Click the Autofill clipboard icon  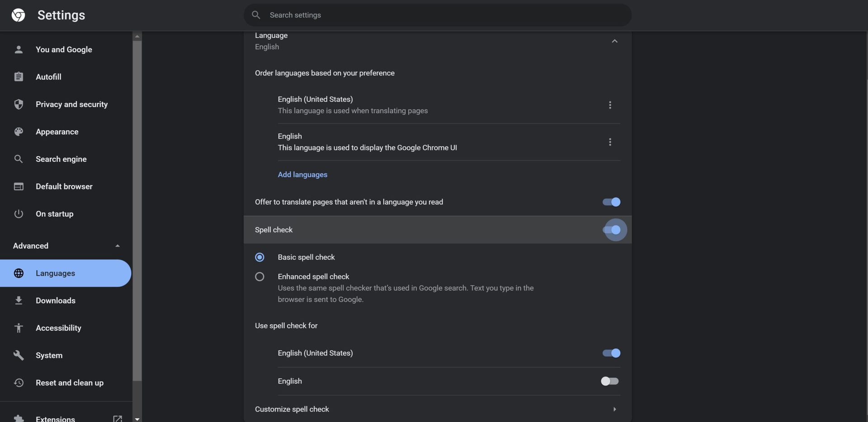[19, 77]
